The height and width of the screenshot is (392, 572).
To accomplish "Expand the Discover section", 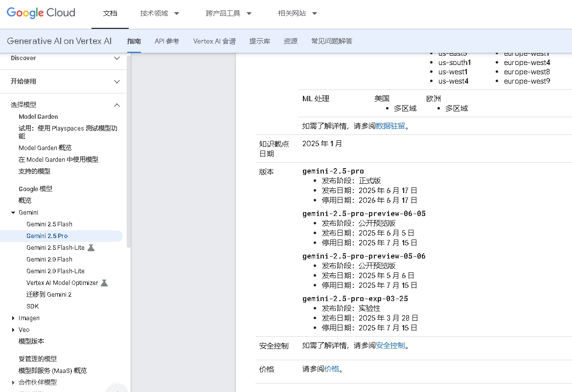I will pyautogui.click(x=117, y=58).
